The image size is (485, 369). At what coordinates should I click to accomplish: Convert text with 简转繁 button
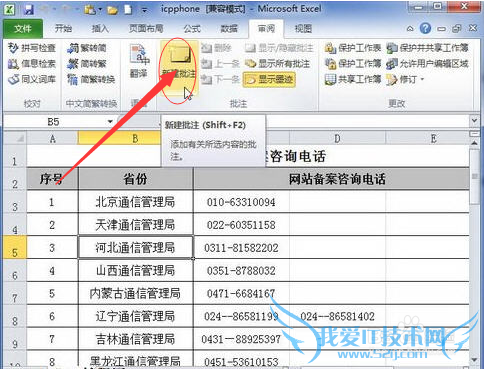pos(87,64)
